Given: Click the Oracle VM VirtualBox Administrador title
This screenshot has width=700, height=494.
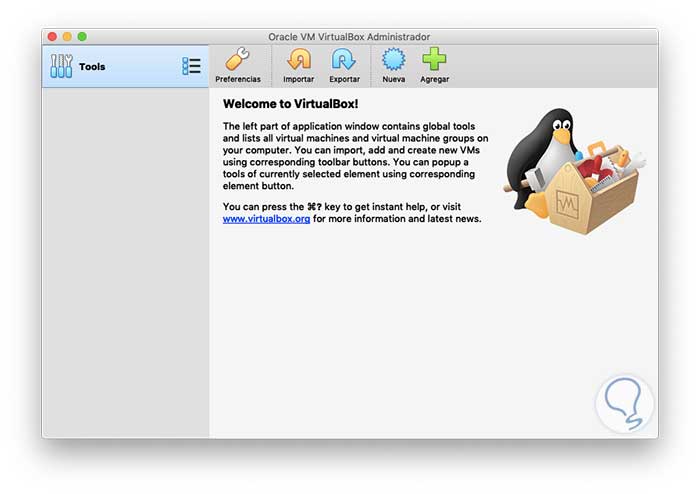Looking at the screenshot, I should pyautogui.click(x=349, y=37).
